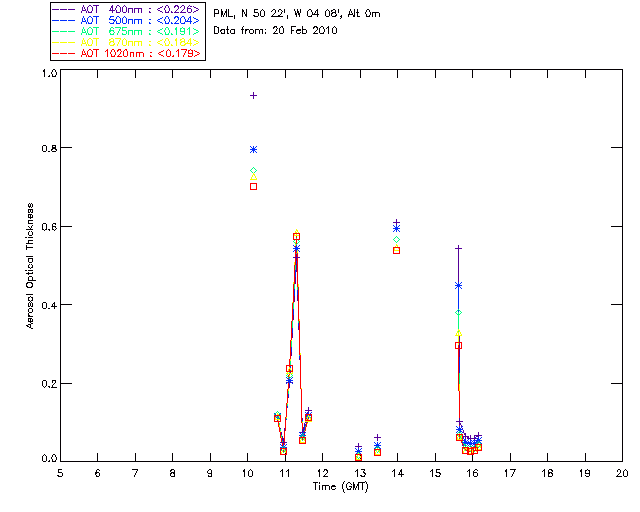This screenshot has width=640, height=512.
Task: Click the purple plus marker near 0.54
Action: click(x=458, y=248)
